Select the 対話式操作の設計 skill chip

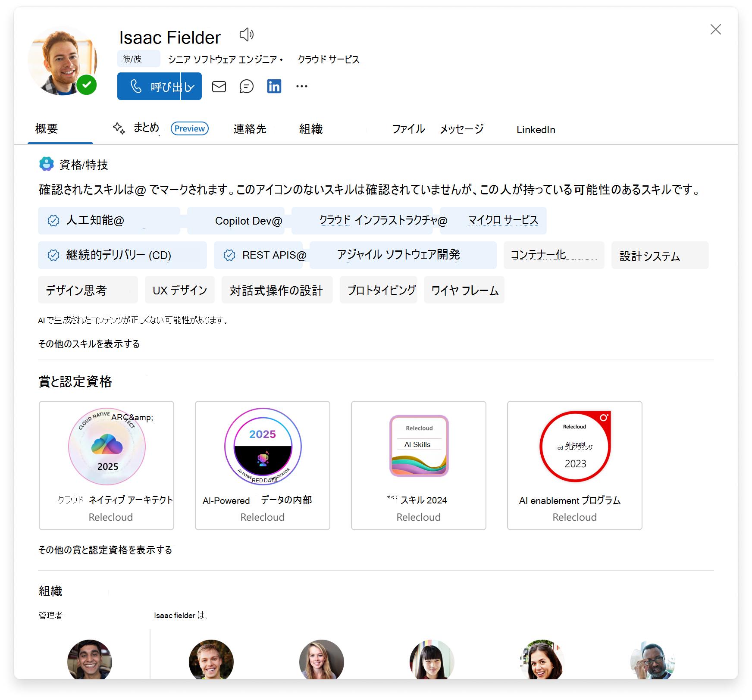click(277, 290)
